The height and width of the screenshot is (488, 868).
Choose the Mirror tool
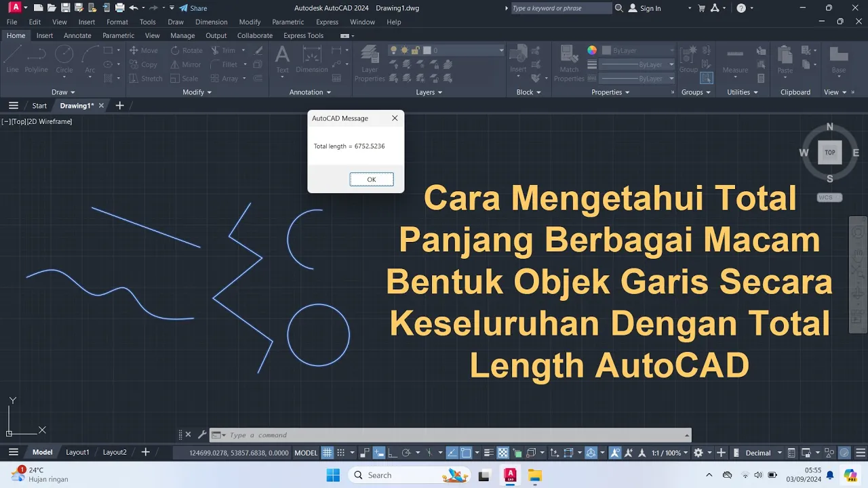tap(186, 64)
